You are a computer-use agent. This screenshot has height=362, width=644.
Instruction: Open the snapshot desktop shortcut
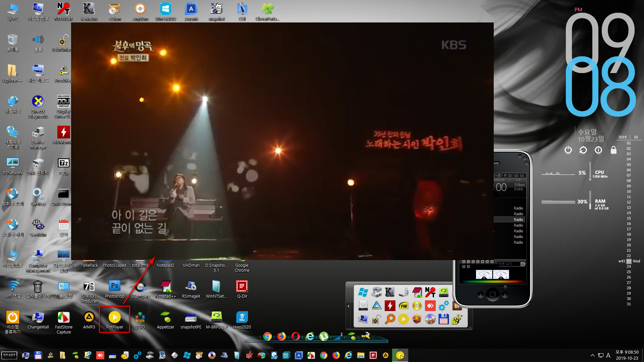216,12
